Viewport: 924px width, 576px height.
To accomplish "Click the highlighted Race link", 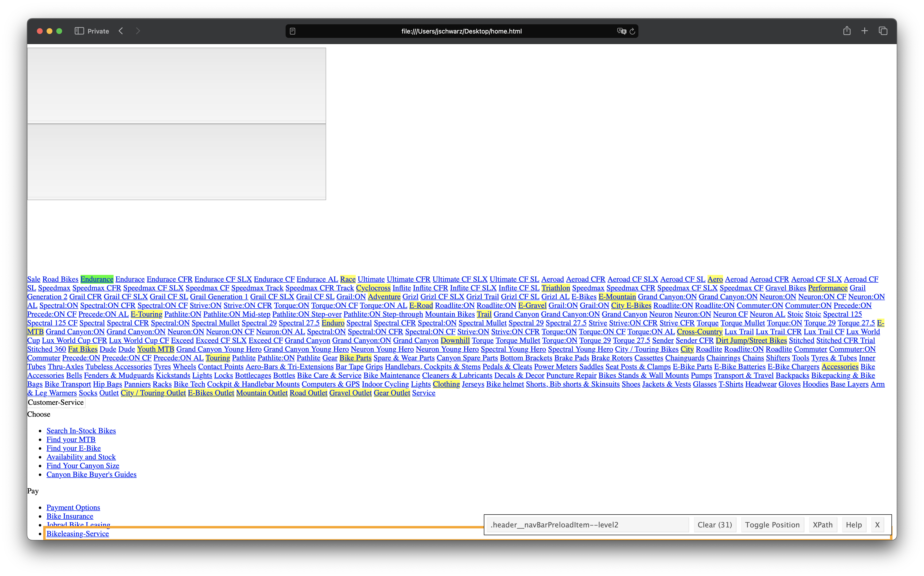I will coord(347,279).
